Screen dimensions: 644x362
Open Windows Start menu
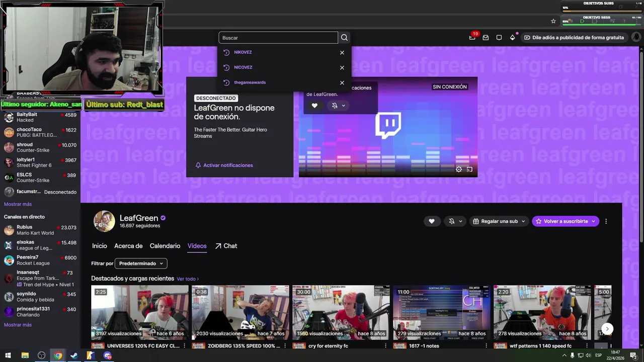[8, 355]
